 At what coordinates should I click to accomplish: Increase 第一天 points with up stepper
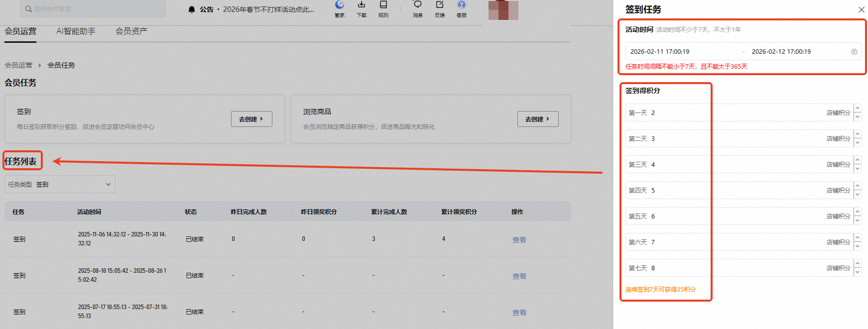click(858, 108)
